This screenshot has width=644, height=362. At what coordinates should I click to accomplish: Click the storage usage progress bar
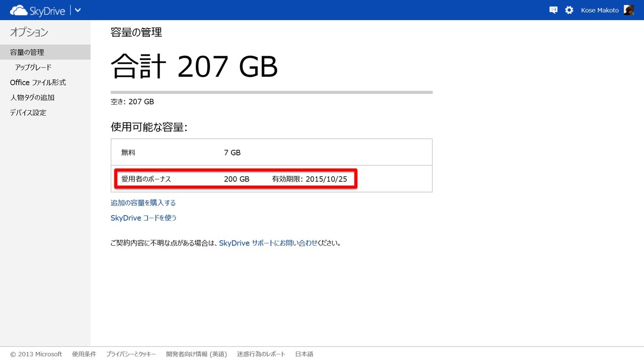click(272, 93)
